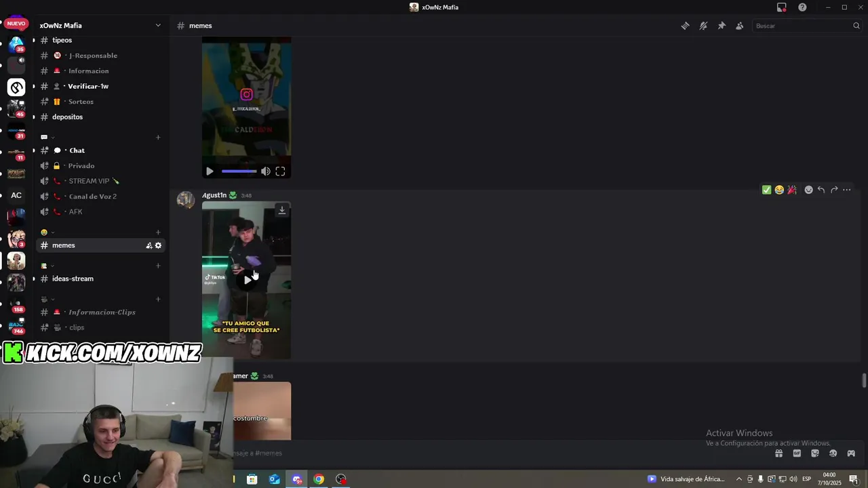Add channel plus above Chat category

(158, 138)
